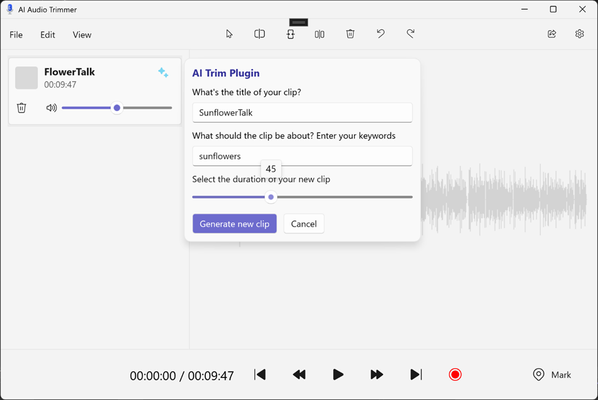Click the AI sparkle icon on FlowerTalk
Screen dimensions: 598x400
tap(163, 72)
